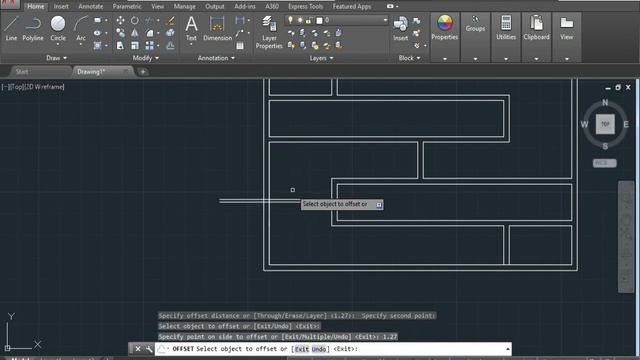Click the Insert block icon
This screenshot has width=640, height=360.
(400, 28)
